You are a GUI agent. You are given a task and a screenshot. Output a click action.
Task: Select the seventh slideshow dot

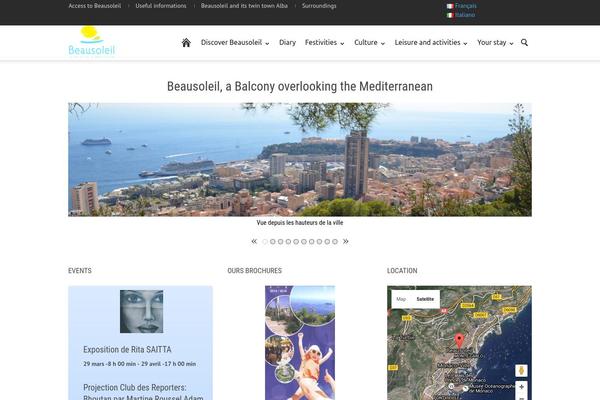[x=311, y=242]
